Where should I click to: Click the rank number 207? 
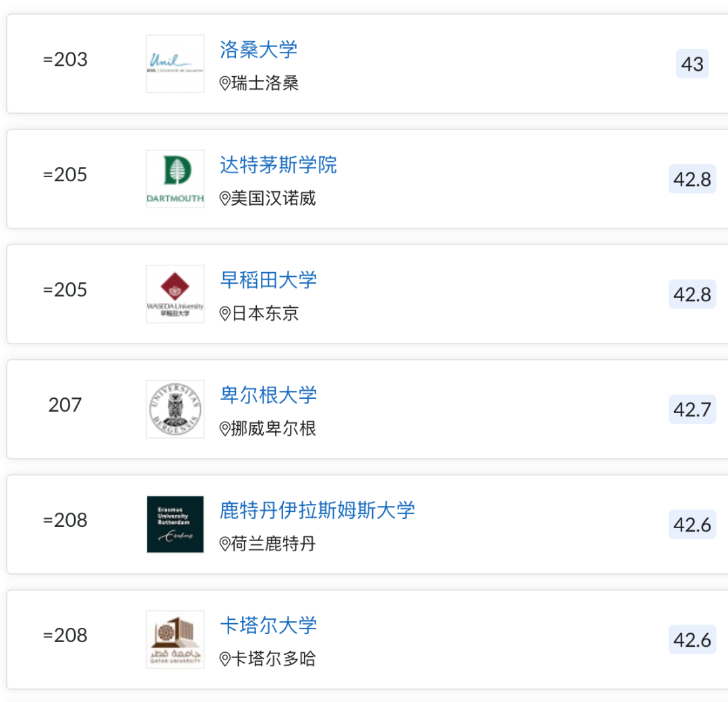point(65,405)
